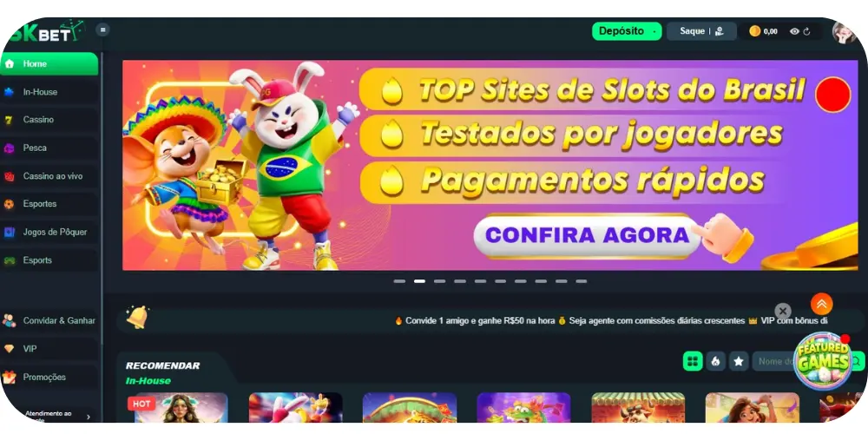Show hot games with the flame icon

pyautogui.click(x=715, y=361)
